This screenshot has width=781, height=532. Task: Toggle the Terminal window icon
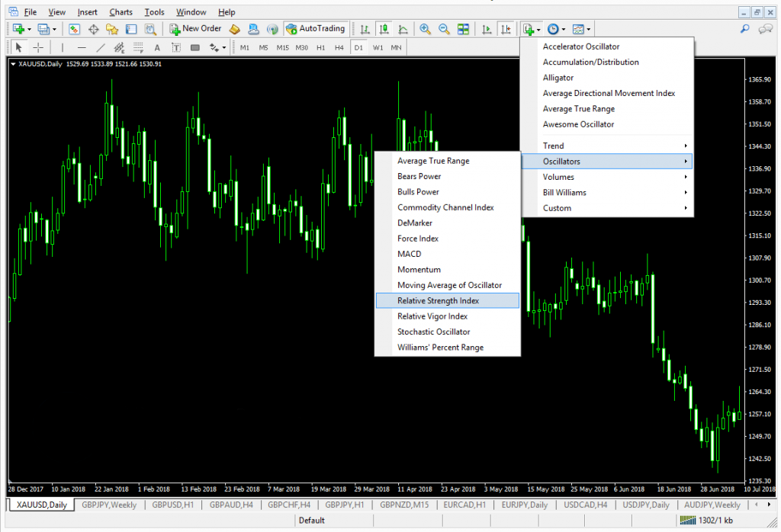131,30
